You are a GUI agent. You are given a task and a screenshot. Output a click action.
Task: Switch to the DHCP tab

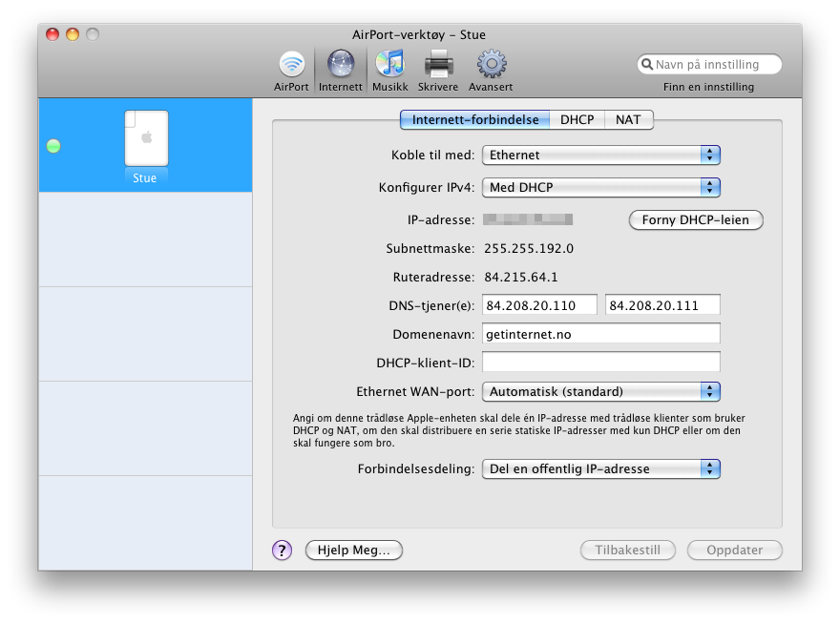coord(577,120)
